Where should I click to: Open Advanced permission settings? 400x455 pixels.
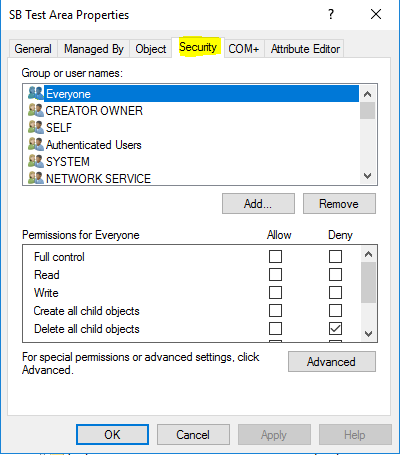(x=332, y=362)
